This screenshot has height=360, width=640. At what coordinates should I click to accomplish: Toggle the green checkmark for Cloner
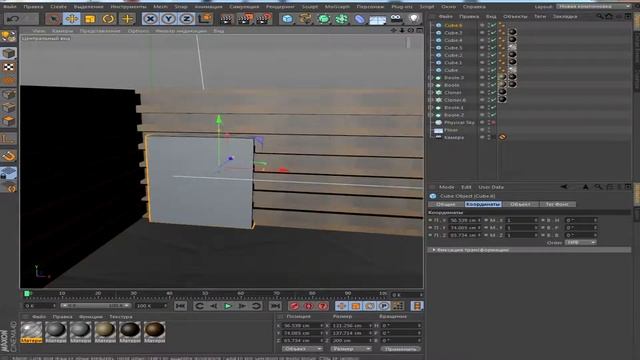point(493,93)
